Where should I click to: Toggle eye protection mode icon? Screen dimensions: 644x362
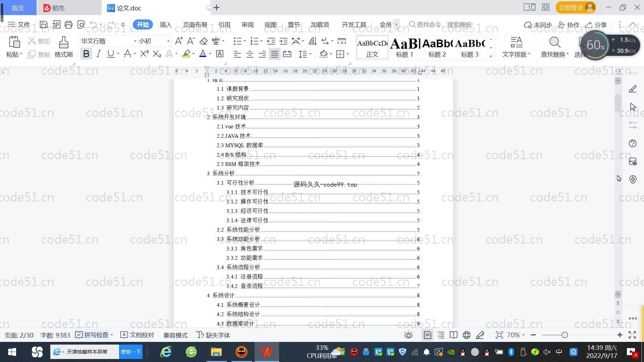coord(408,335)
